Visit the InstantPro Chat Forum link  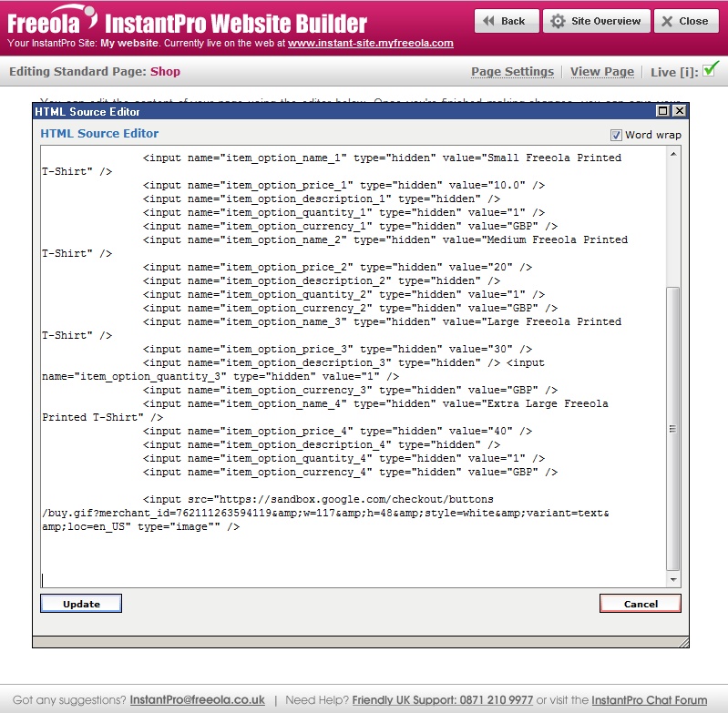[x=649, y=699]
